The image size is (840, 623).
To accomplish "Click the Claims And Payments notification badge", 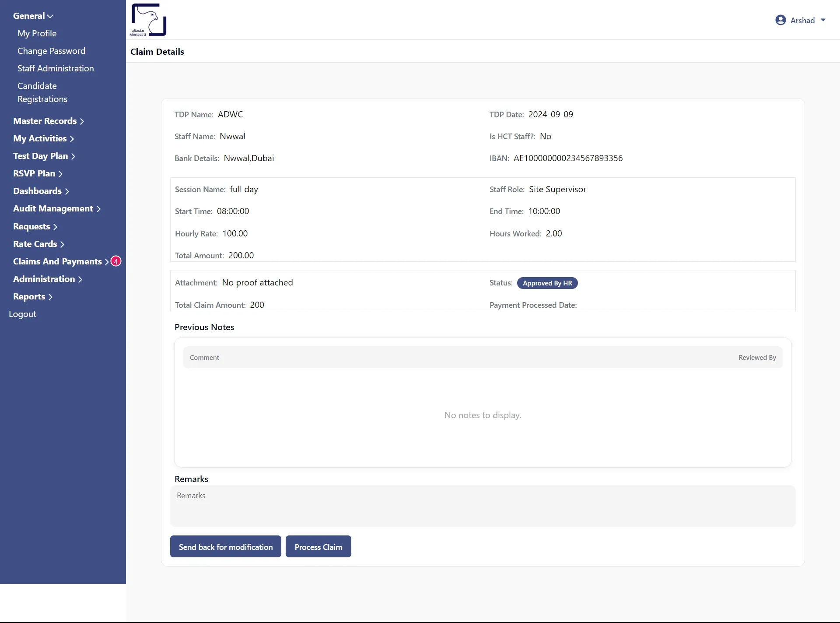I will (x=116, y=261).
